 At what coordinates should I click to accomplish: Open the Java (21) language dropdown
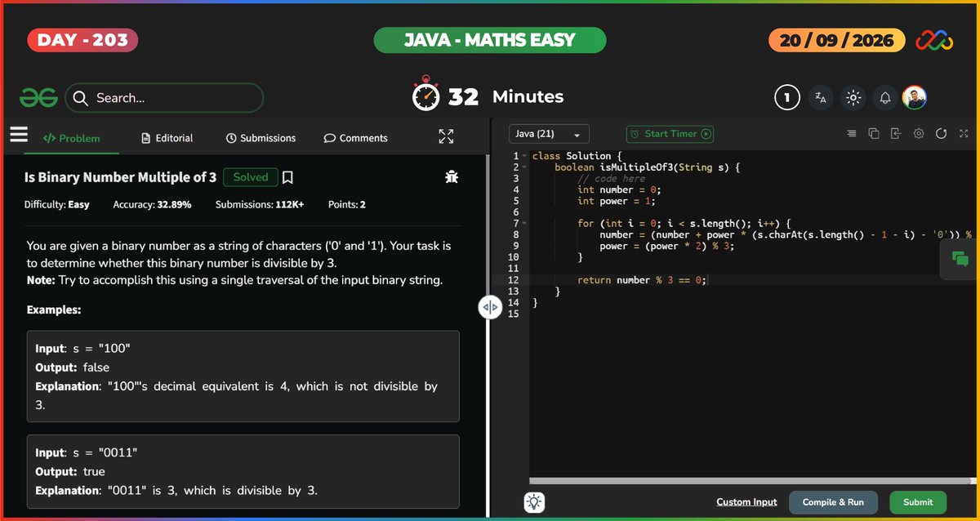[548, 134]
